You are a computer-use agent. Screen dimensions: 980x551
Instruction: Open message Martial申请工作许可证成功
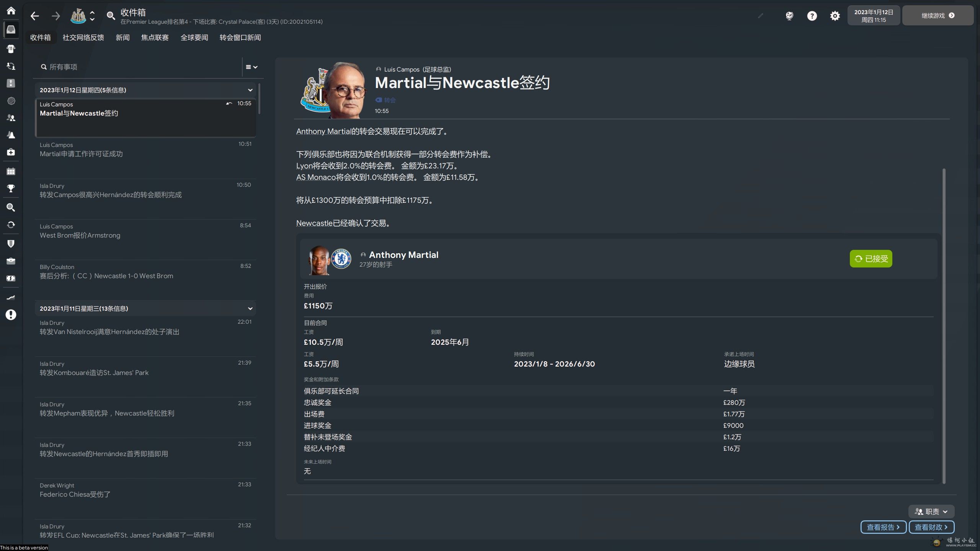145,158
